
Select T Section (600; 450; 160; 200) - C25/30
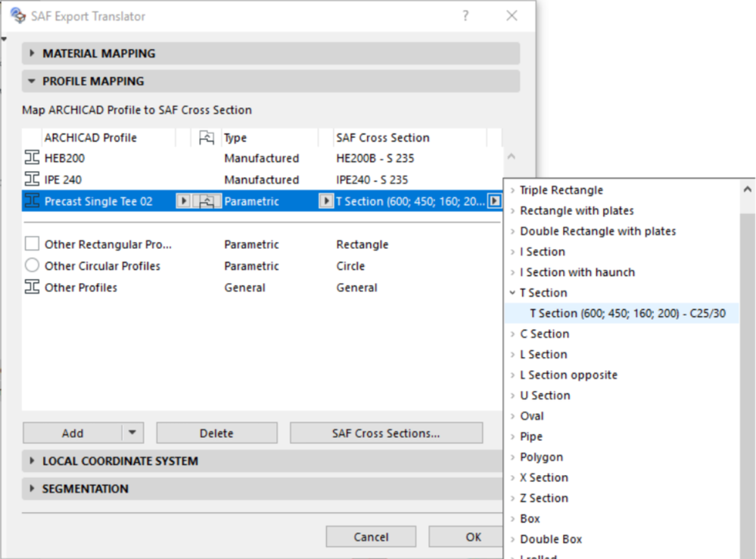(622, 313)
